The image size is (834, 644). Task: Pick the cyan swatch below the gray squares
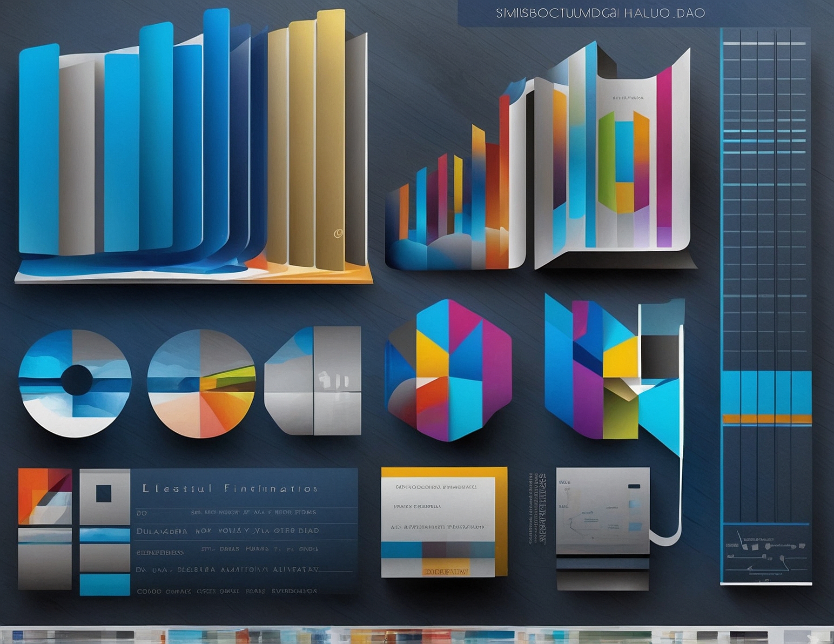[105, 584]
